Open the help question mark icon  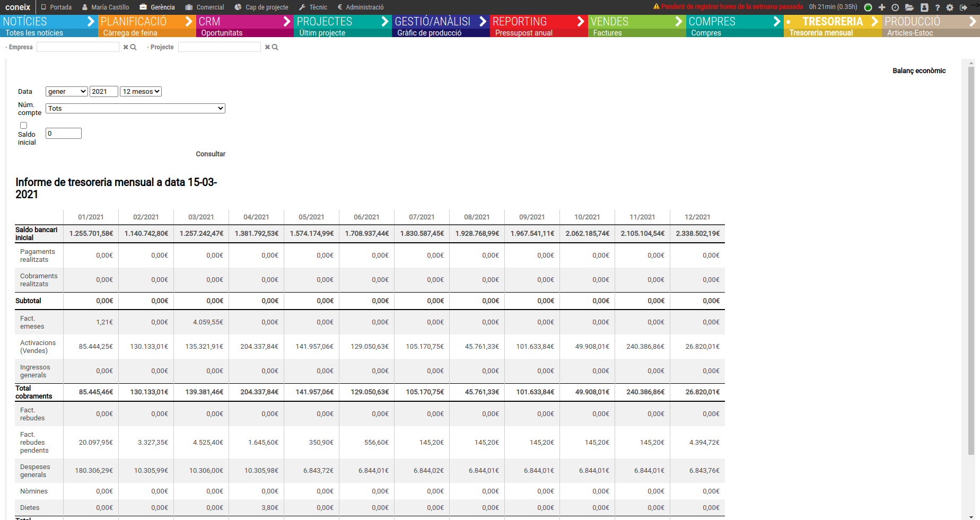pyautogui.click(x=938, y=7)
